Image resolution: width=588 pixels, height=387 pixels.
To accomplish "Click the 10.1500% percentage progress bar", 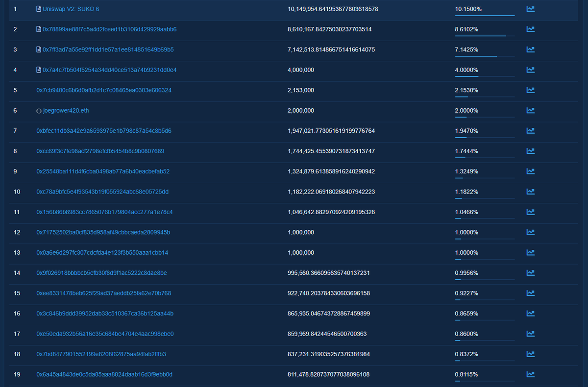I will (x=485, y=15).
